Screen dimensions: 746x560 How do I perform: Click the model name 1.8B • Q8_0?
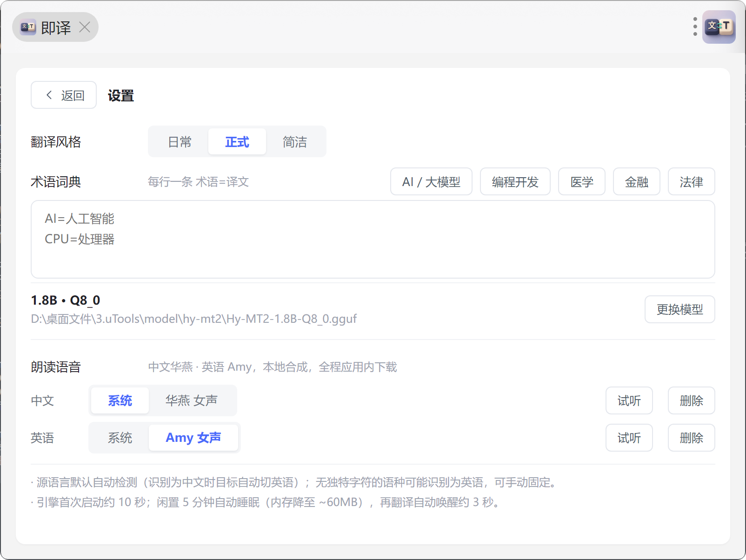(x=66, y=300)
